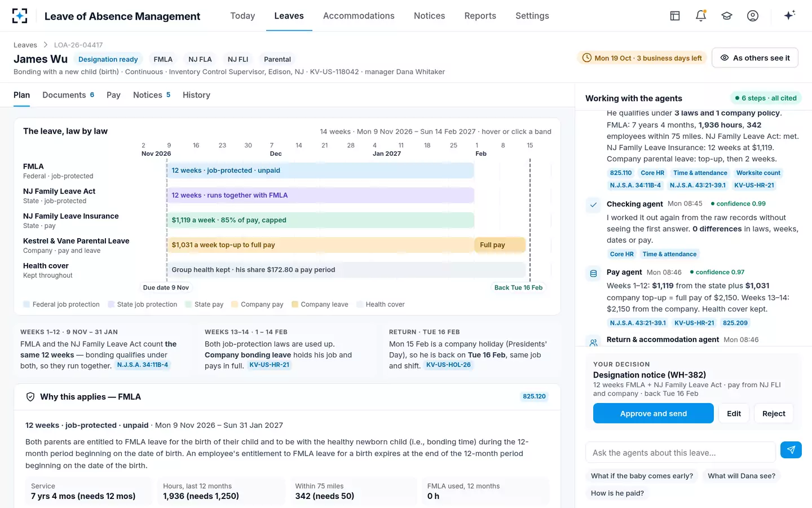Image resolution: width=812 pixels, height=508 pixels.
Task: Click the NJ Family Leave Act timeline band
Action: [x=320, y=195]
